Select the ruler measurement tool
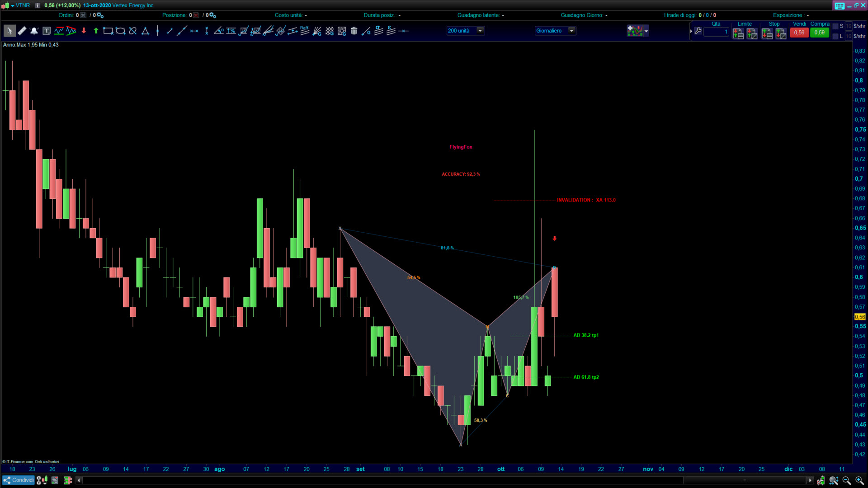This screenshot has height=488, width=868. tap(22, 31)
